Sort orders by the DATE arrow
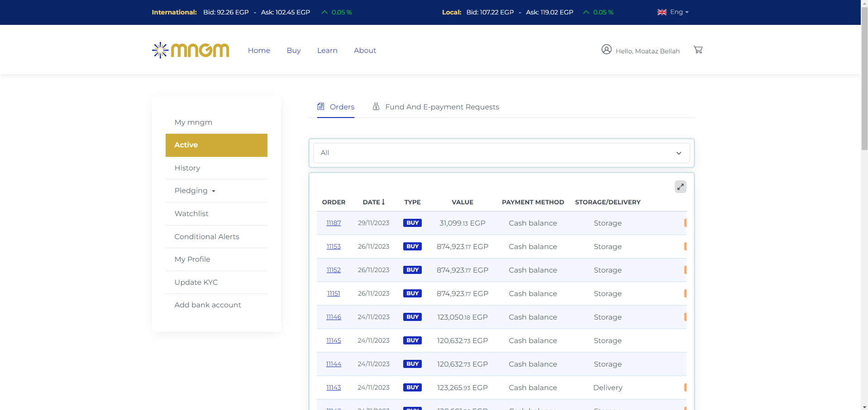The image size is (868, 410). 383,202
